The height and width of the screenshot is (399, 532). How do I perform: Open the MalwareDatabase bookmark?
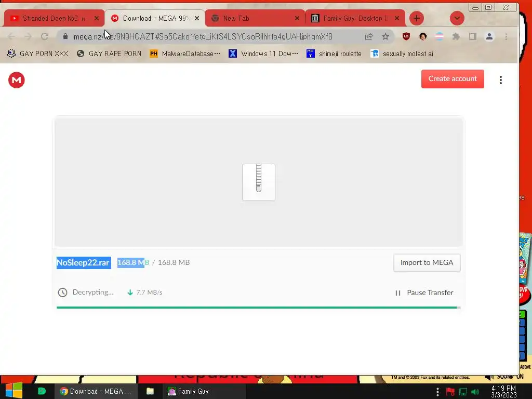[x=185, y=54]
